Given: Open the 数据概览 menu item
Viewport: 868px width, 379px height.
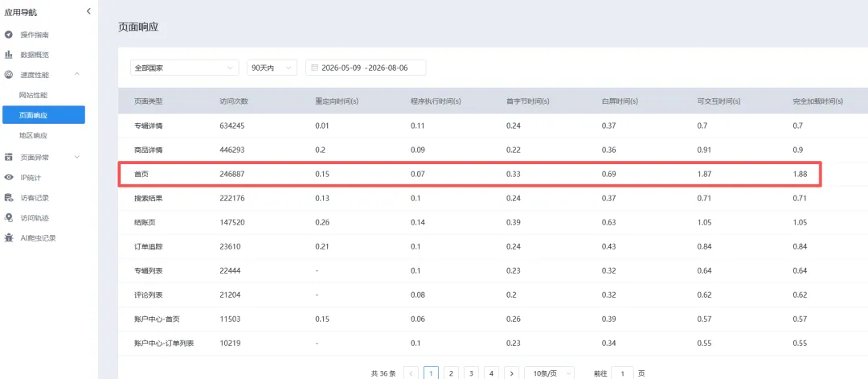Looking at the screenshot, I should (35, 55).
